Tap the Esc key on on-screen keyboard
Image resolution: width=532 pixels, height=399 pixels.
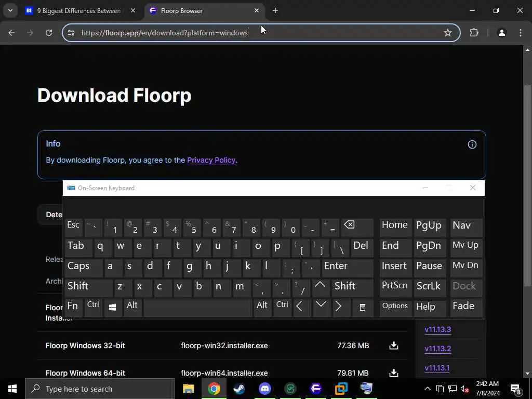(73, 227)
